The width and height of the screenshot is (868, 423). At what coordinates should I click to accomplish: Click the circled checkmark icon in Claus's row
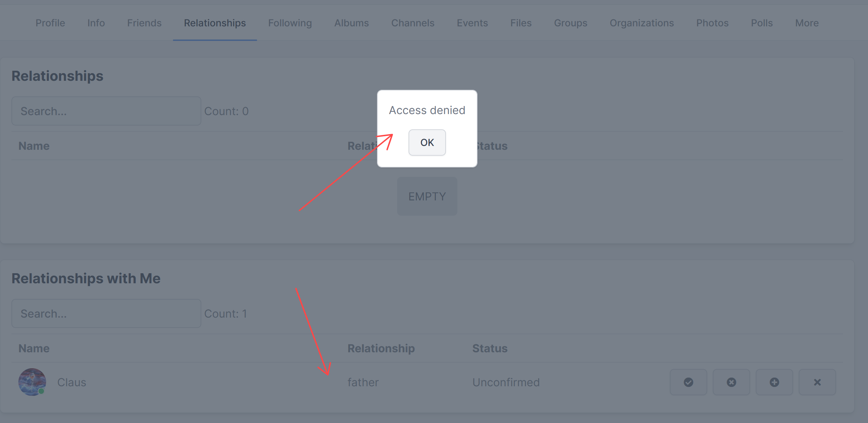coord(688,382)
